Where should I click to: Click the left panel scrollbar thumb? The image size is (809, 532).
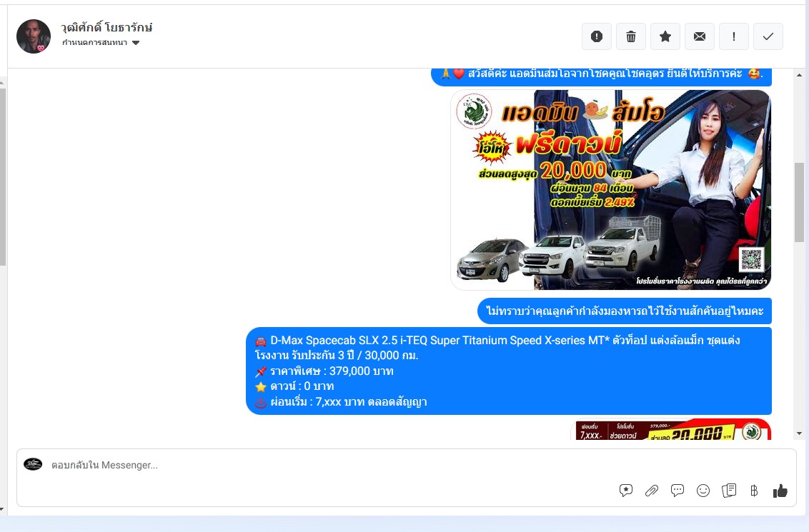tap(3, 177)
